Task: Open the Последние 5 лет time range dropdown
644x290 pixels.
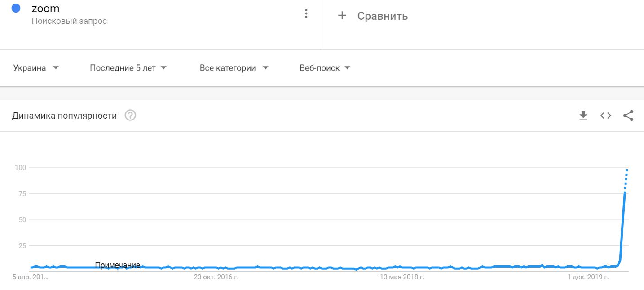Action: tap(128, 68)
